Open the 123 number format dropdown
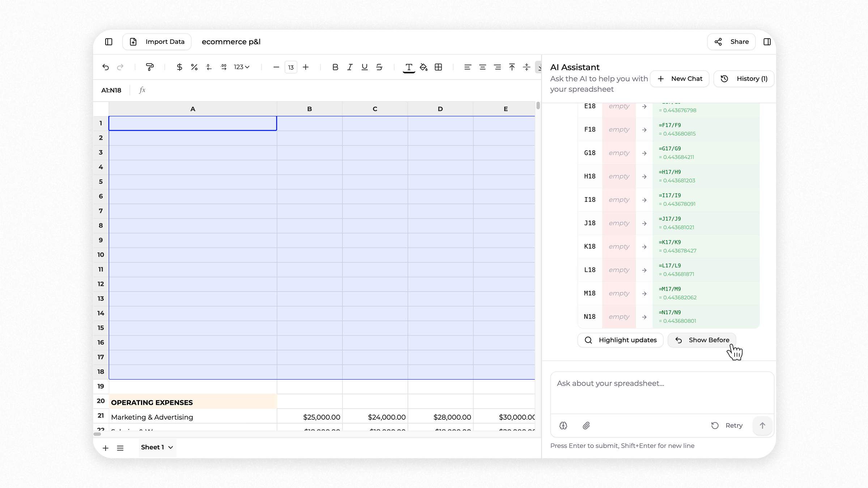 pos(241,67)
